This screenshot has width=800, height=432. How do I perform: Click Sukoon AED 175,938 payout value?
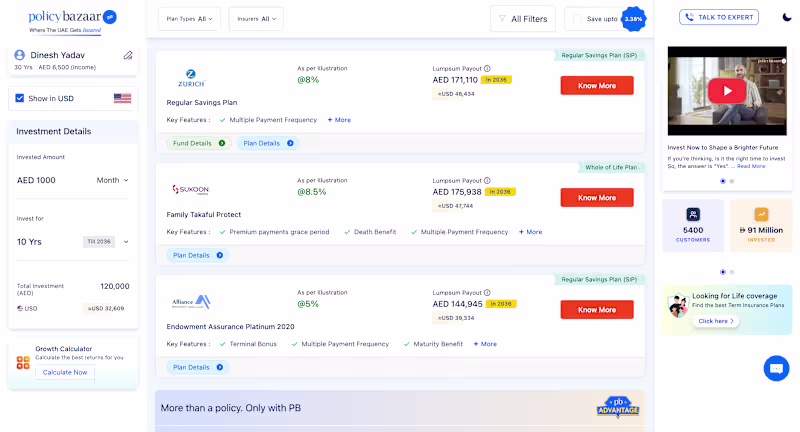click(x=457, y=192)
